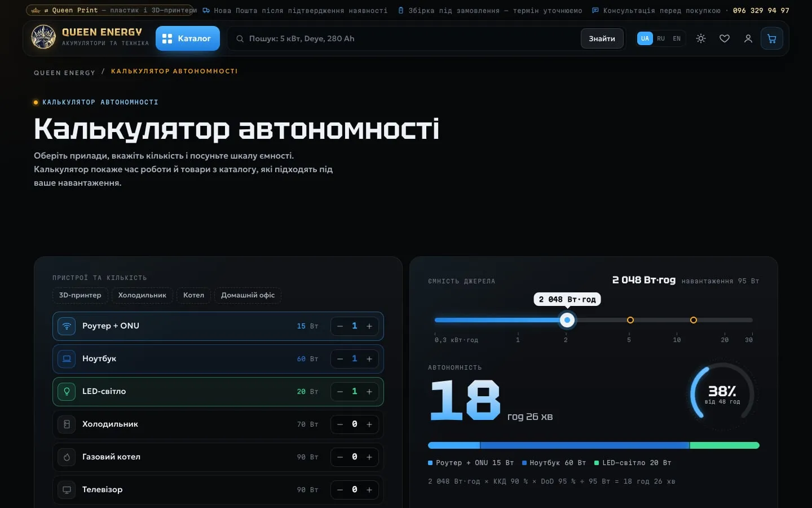Click the Роутер + ONU device row
This screenshot has height=508, width=812.
point(218,326)
